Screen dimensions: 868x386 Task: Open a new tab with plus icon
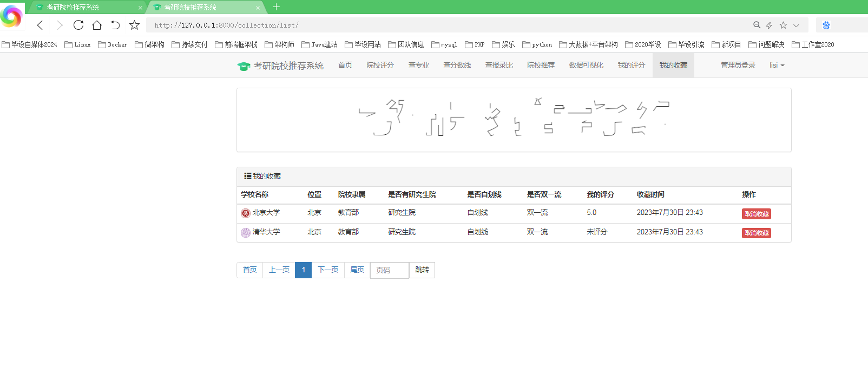276,7
